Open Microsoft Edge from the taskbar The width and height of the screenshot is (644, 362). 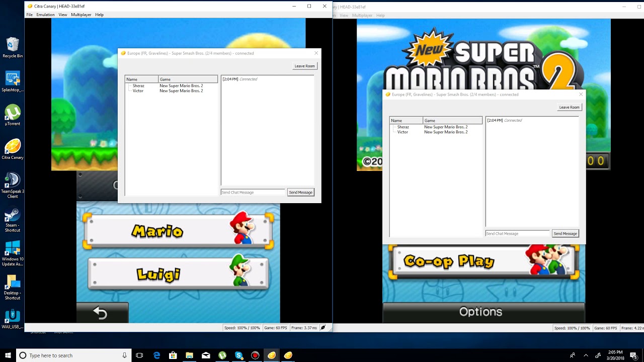156,355
